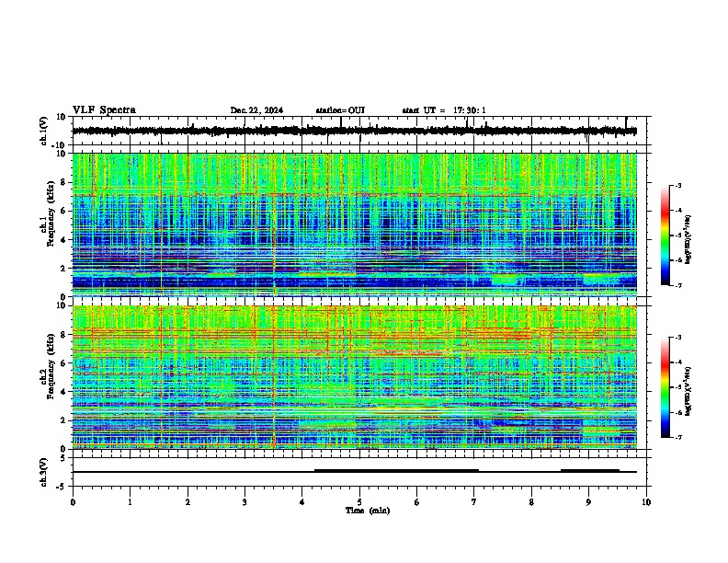Click the "Time (min)" x-axis label

(x=368, y=511)
